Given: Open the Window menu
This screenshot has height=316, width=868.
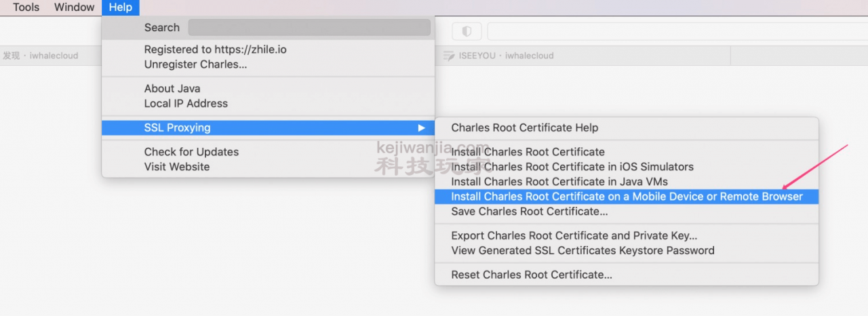Looking at the screenshot, I should pos(75,7).
